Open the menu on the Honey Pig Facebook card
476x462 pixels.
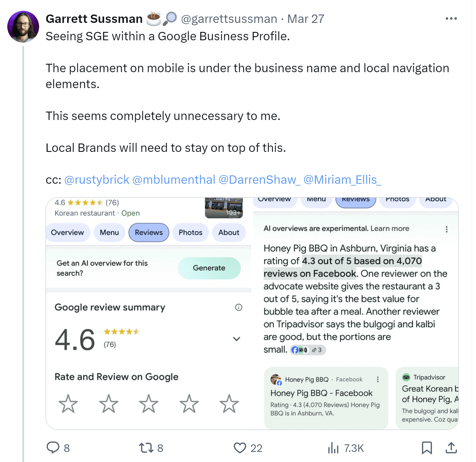click(377, 379)
